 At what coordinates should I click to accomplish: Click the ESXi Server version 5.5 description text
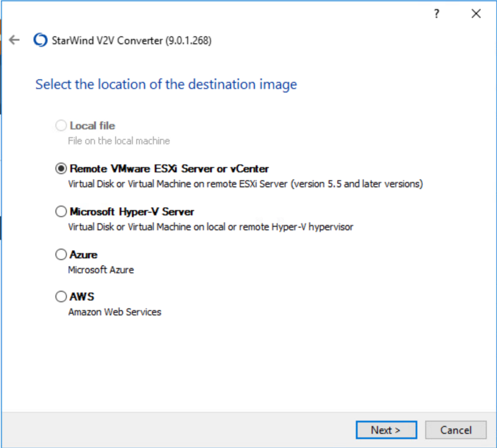coord(245,184)
